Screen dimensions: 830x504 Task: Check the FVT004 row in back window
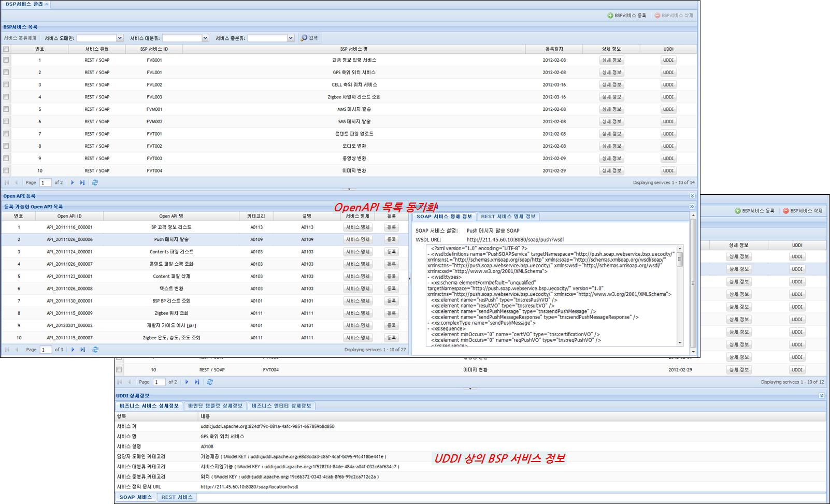coord(119,370)
